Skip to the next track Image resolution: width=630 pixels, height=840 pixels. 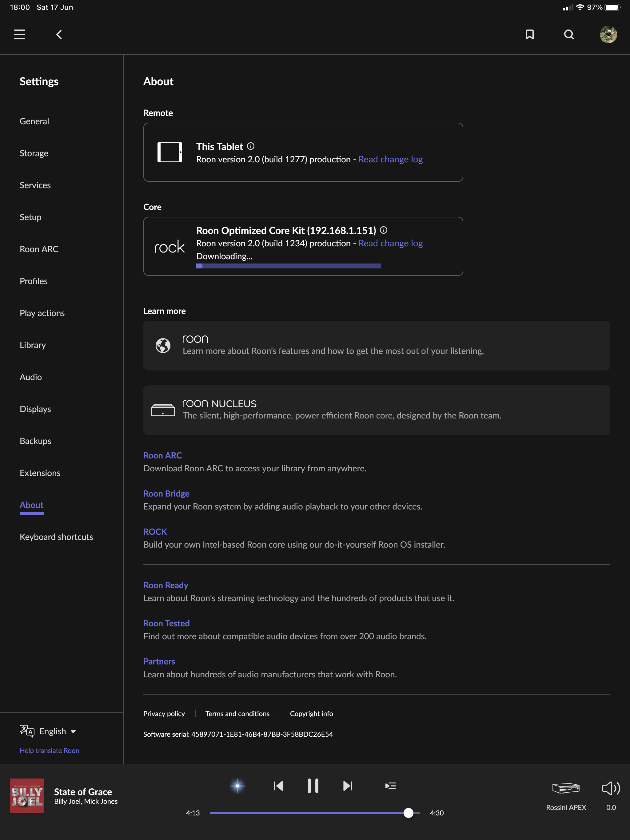[x=348, y=786]
